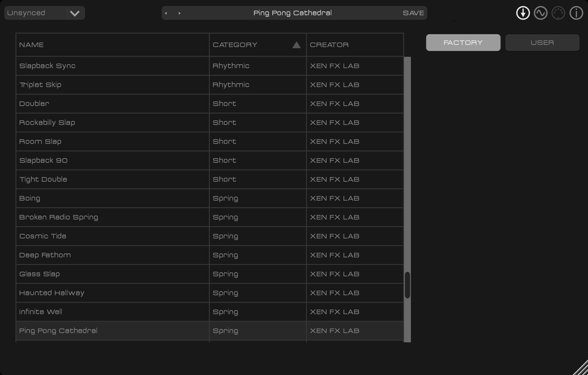Sort by the NAME column header
Screen dimensions: 588x375
click(x=113, y=45)
